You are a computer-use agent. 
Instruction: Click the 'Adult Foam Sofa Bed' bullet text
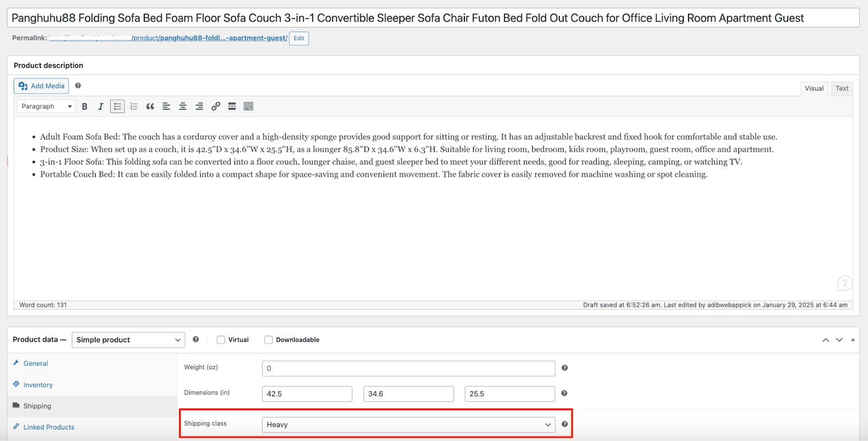(x=409, y=137)
